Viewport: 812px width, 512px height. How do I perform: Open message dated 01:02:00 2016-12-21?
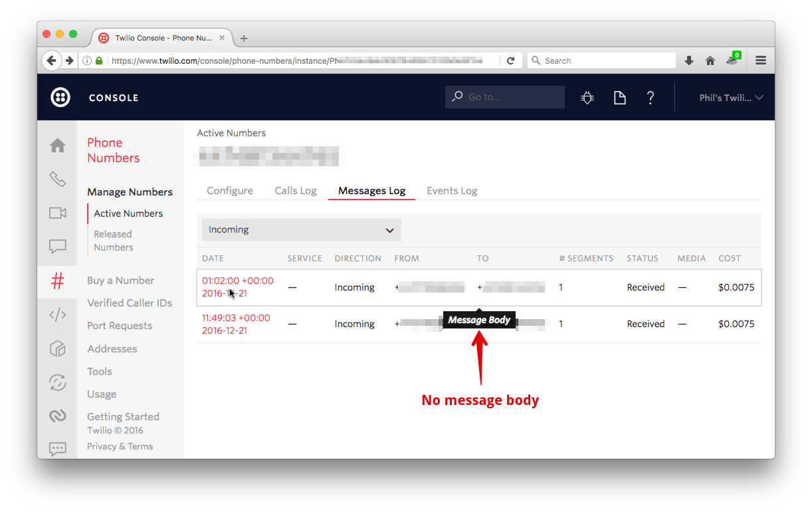pos(237,287)
